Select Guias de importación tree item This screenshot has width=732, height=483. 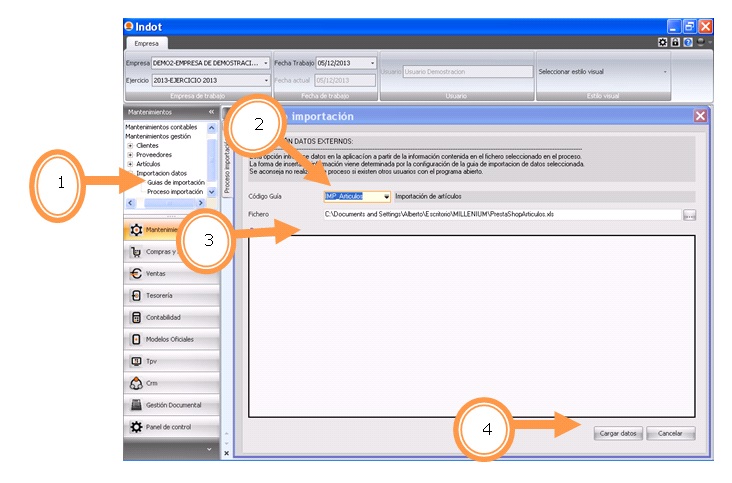[175, 182]
